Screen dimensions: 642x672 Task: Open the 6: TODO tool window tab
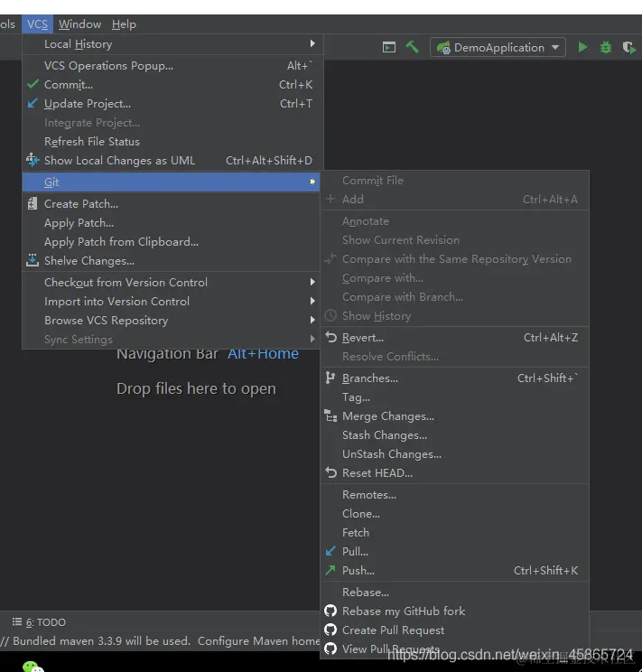[x=40, y=621]
